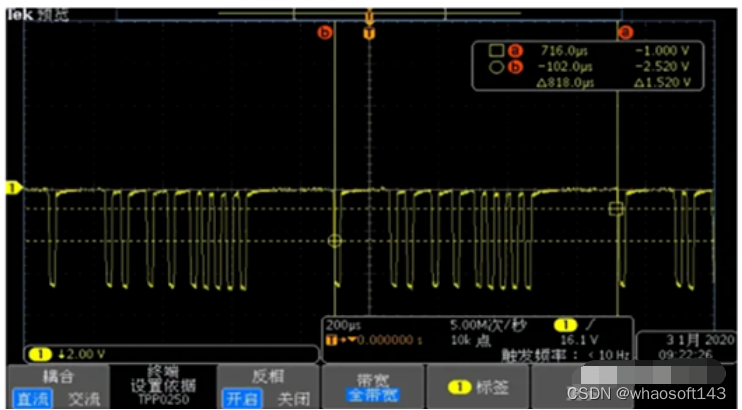
Task: Click the delta voltage Δ1.520 V reading
Action: [x=662, y=82]
